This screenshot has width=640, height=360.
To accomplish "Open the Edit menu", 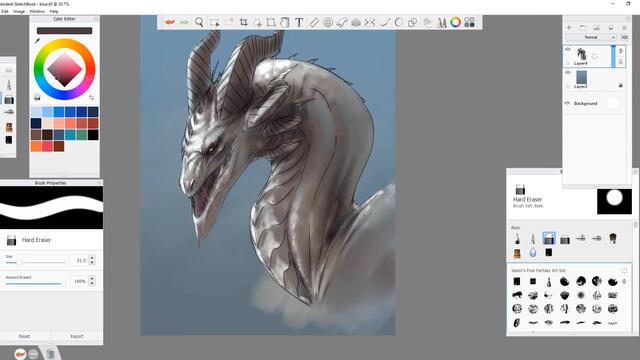I will (x=5, y=11).
